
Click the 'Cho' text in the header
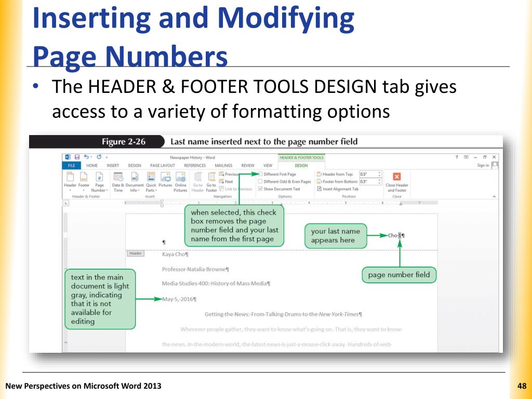click(393, 235)
